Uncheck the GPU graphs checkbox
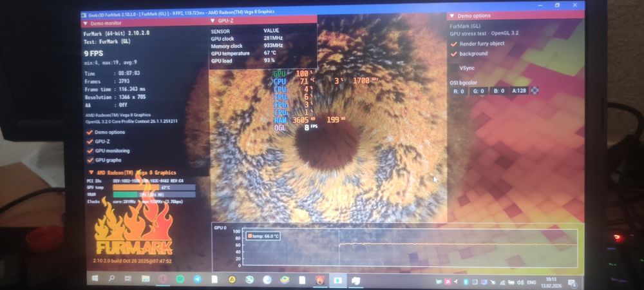Viewport: 644px width, 290px height. pyautogui.click(x=90, y=160)
